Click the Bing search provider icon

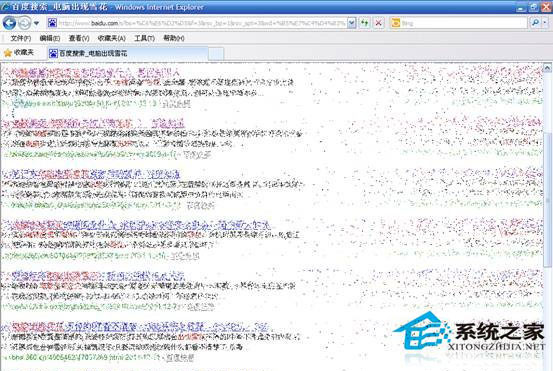[x=396, y=23]
